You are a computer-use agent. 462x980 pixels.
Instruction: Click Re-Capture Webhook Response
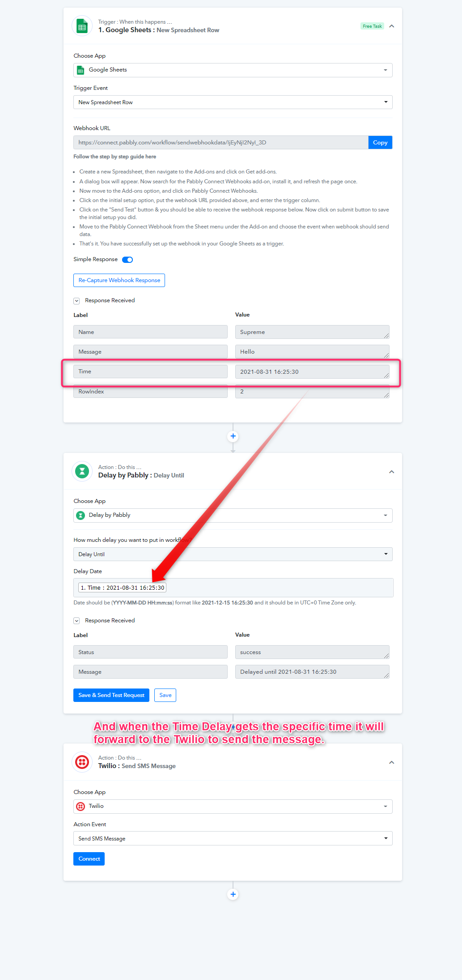point(119,280)
